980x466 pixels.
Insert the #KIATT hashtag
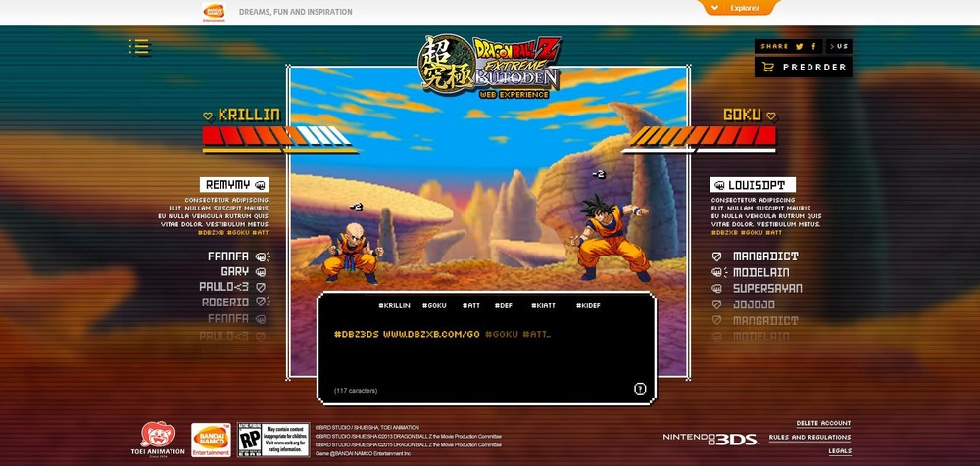543,306
